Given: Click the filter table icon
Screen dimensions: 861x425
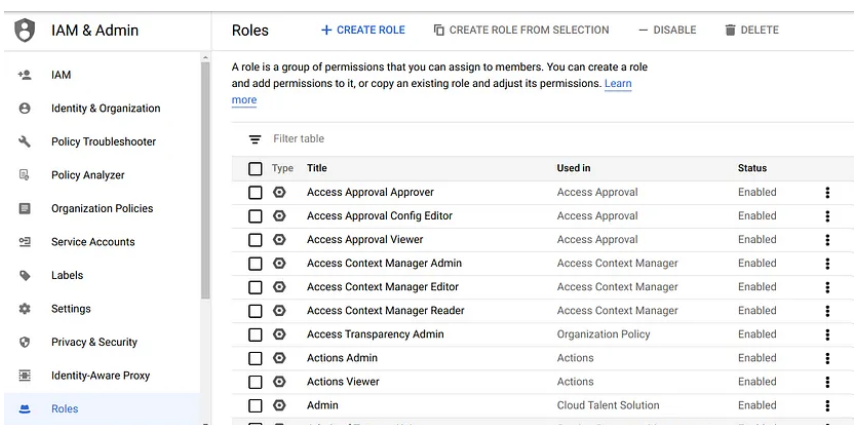Looking at the screenshot, I should click(254, 139).
